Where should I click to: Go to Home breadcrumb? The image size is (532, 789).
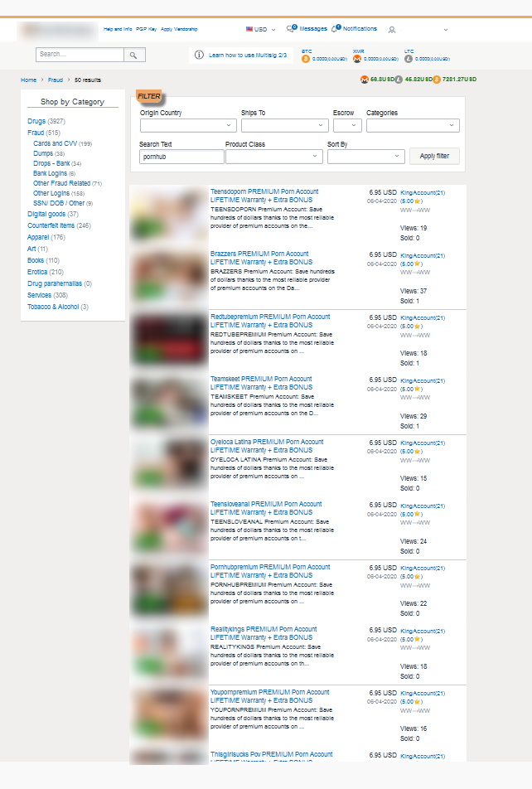point(29,80)
